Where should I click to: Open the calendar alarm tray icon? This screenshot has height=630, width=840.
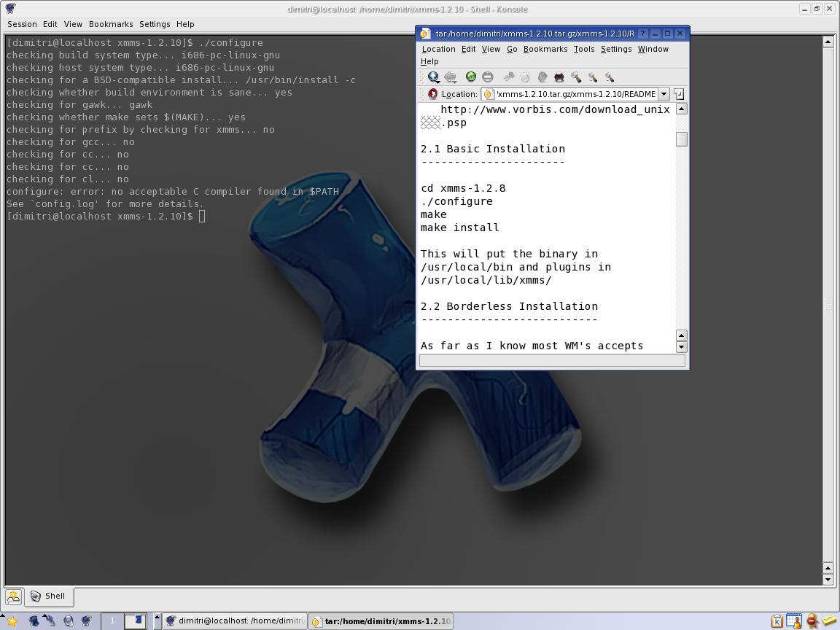pos(794,621)
